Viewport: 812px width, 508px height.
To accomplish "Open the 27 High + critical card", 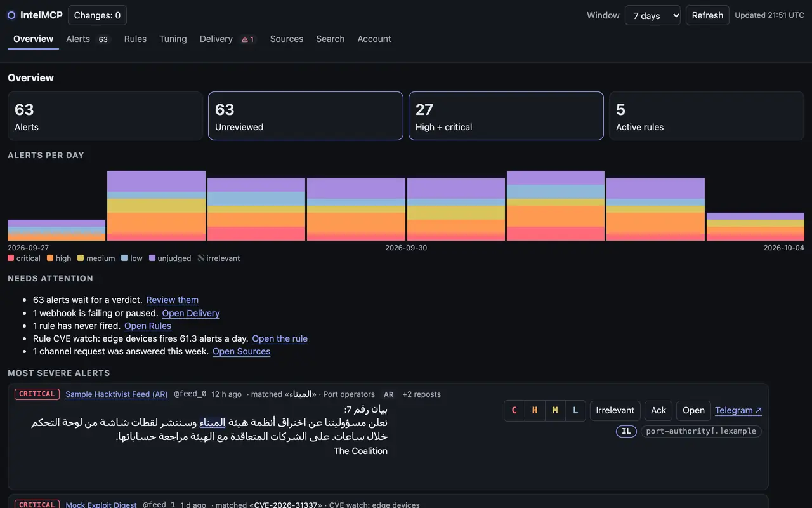I will pyautogui.click(x=506, y=116).
